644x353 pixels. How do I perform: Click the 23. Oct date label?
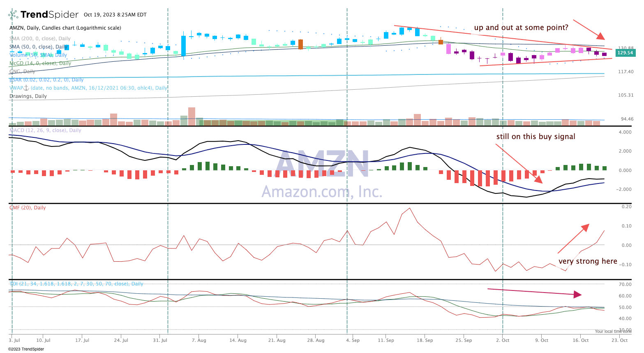pos(619,340)
